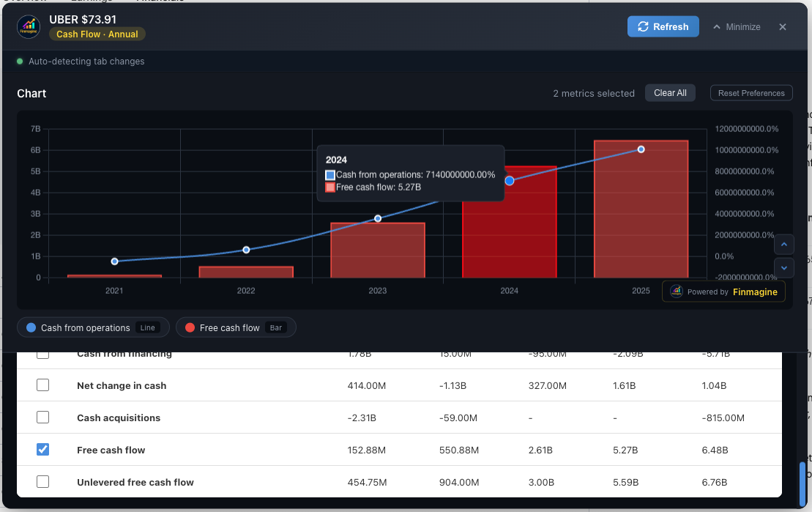Click blue dot on Cash from operations chip
Screen dimensions: 812x512
click(x=31, y=328)
